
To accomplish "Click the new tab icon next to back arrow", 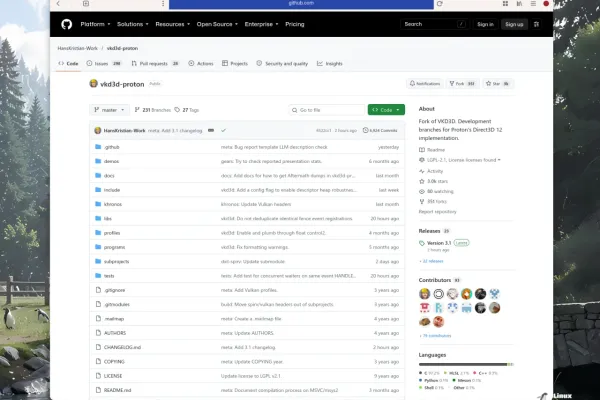I will (86, 3).
